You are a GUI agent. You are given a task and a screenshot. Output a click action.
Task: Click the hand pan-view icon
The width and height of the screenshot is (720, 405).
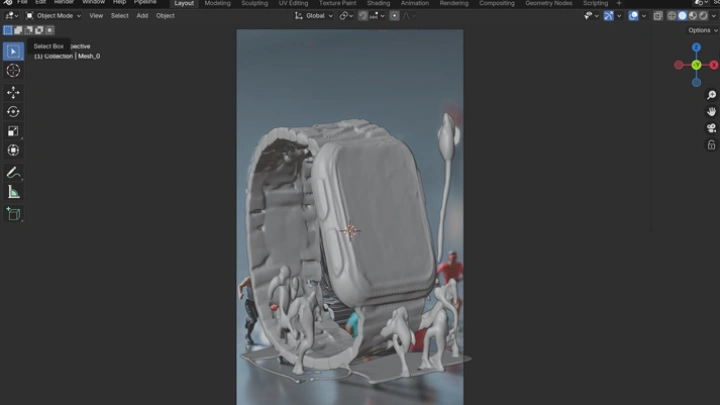(x=711, y=112)
